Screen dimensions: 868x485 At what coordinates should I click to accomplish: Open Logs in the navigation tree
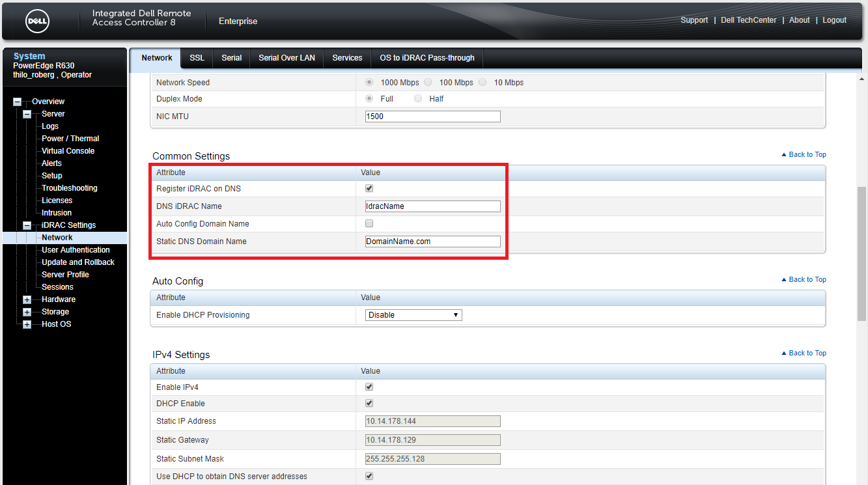coord(50,126)
